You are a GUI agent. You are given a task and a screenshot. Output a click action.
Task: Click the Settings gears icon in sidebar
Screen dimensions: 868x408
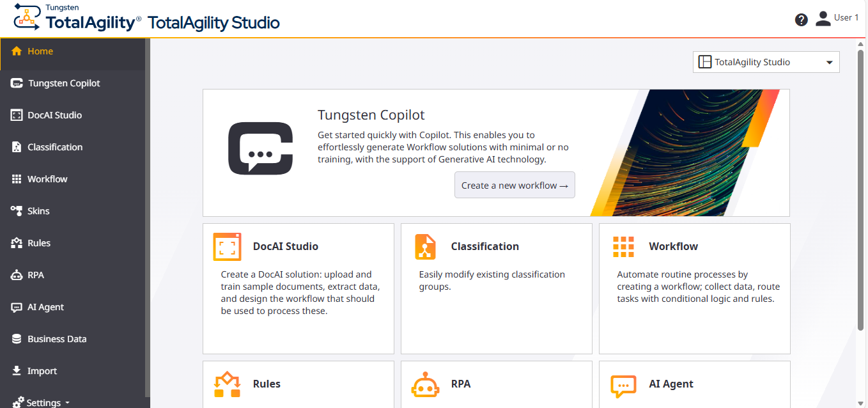[18, 402]
